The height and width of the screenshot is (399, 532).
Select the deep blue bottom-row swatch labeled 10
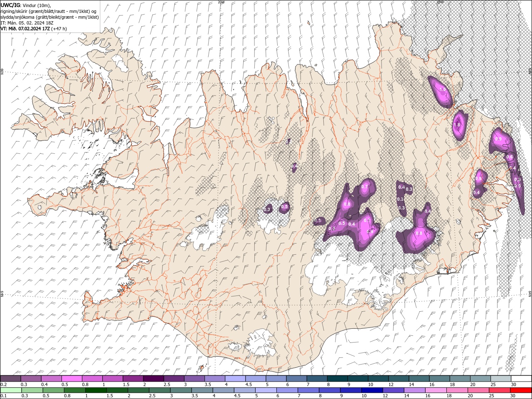[372, 390]
